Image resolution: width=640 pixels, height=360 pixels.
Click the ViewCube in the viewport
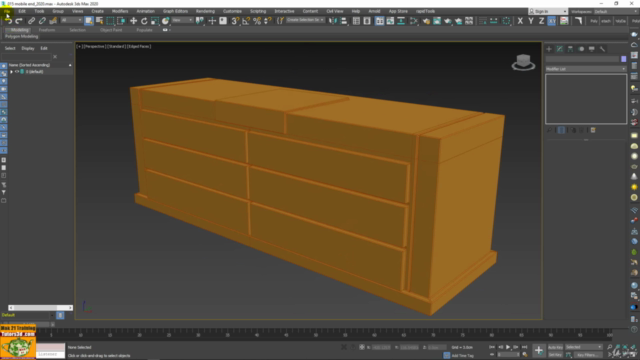point(523,62)
